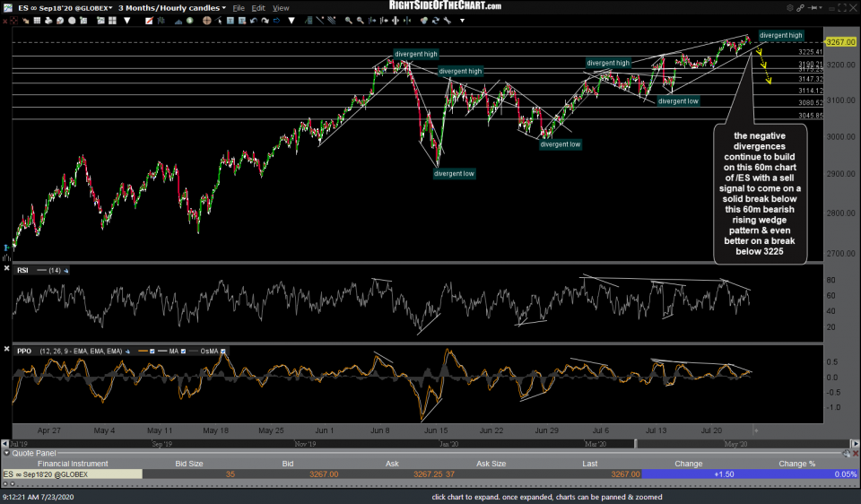Expand the last toolbar dropdown arrow after wrench
Screen dimensions: 861x504
(462, 21)
